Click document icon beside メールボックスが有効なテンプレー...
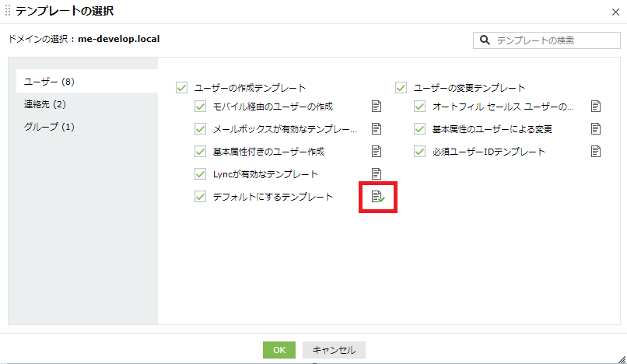627x364 pixels. (377, 129)
